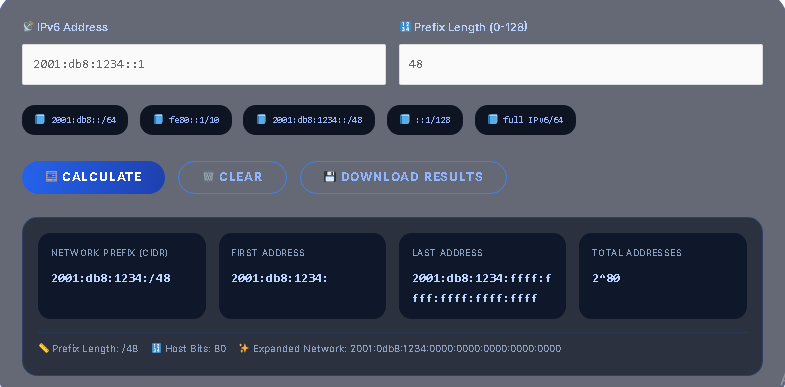Viewport: 785px width, 387px height.
Task: Click the IPv6 Address input field
Action: [204, 64]
